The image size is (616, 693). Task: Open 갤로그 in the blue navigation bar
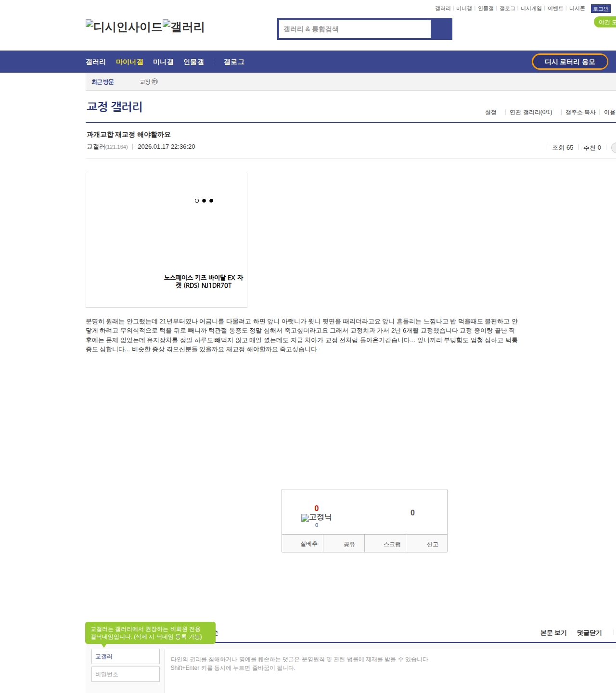234,62
